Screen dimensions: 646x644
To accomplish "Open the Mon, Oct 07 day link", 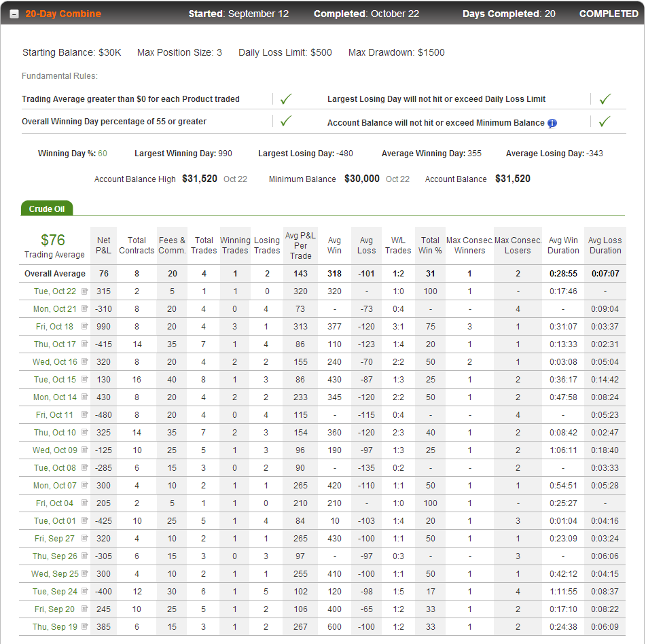I will coord(55,485).
